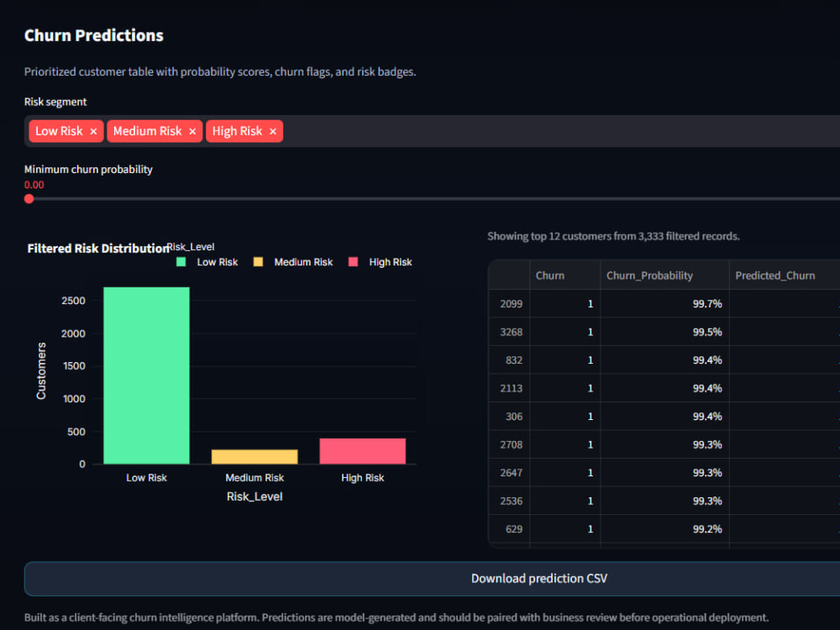Select row index 629 in table
This screenshot has height=630, width=840.
[x=509, y=528]
